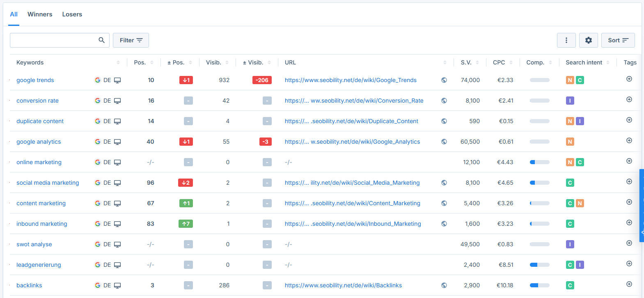Click N intent badge for google analytics
Image resolution: width=644 pixels, height=298 pixels.
[570, 142]
